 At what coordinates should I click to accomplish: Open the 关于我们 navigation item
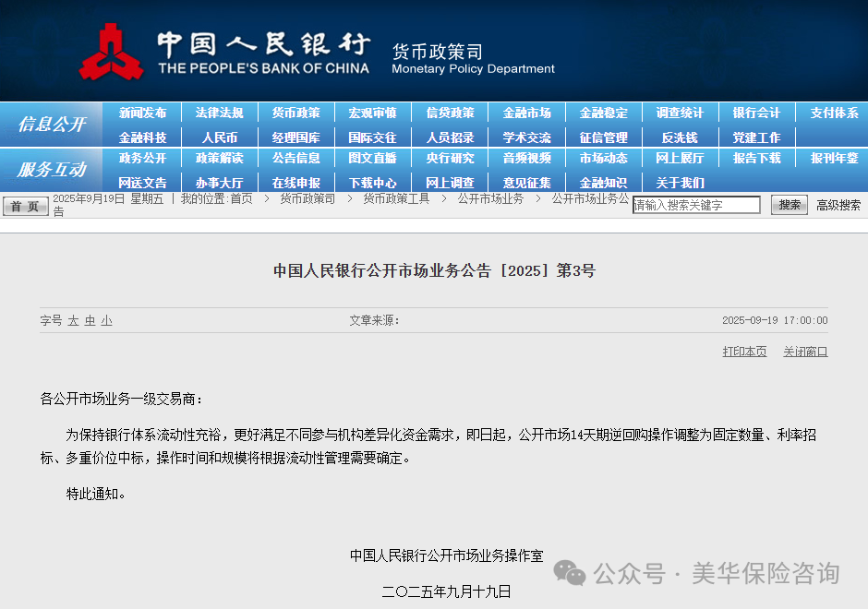coord(680,182)
